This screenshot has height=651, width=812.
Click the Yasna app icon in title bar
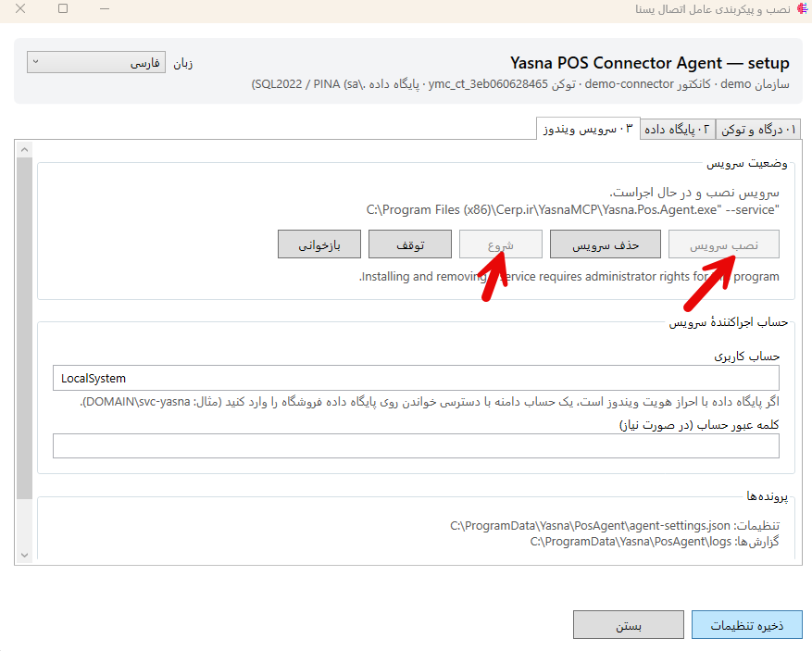803,9
